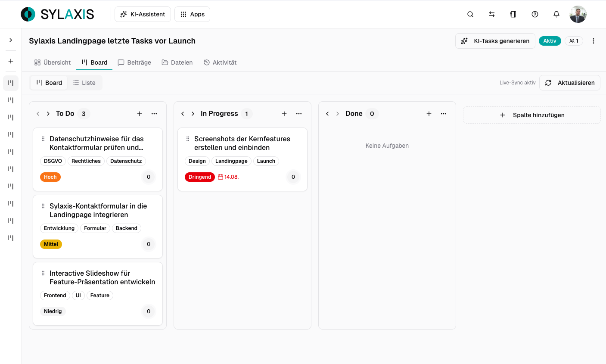Image resolution: width=606 pixels, height=364 pixels.
Task: Open the notebook icon in the header
Action: [513, 14]
